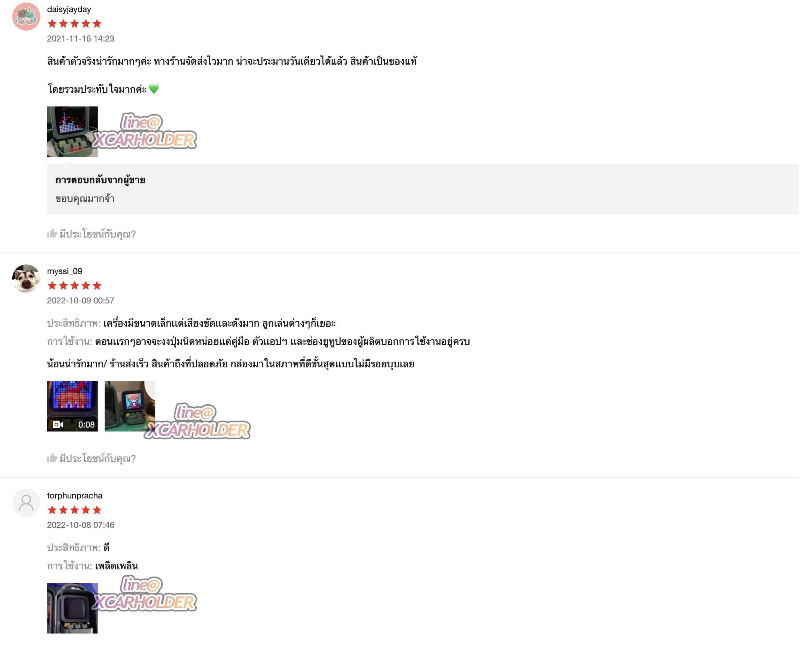Click myssi_09's dog avatar
The width and height of the screenshot is (812, 654).
(x=26, y=278)
